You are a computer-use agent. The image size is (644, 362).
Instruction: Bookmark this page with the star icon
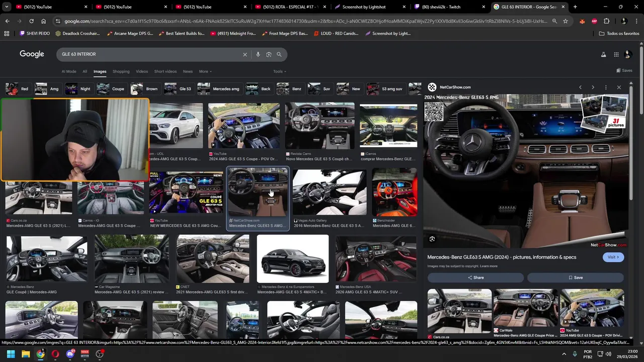tap(566, 21)
